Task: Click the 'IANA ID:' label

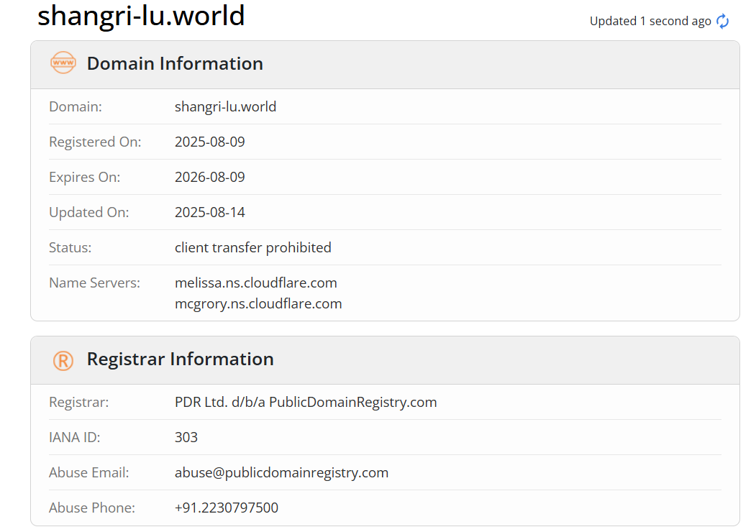Action: 74,437
